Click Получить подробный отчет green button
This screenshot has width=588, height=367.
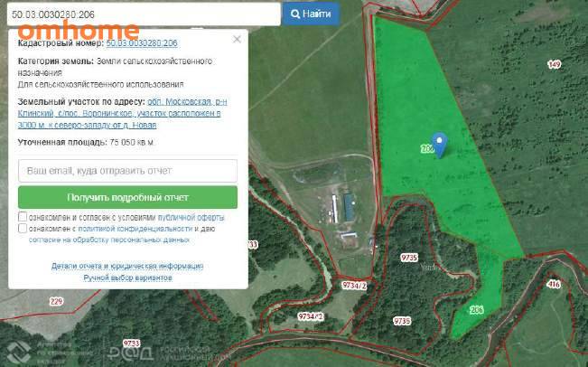[128, 197]
